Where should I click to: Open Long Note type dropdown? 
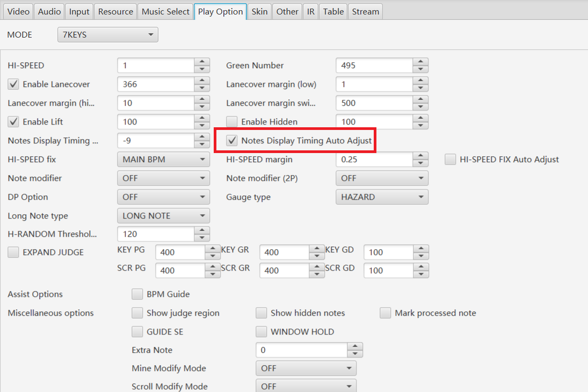(x=163, y=216)
